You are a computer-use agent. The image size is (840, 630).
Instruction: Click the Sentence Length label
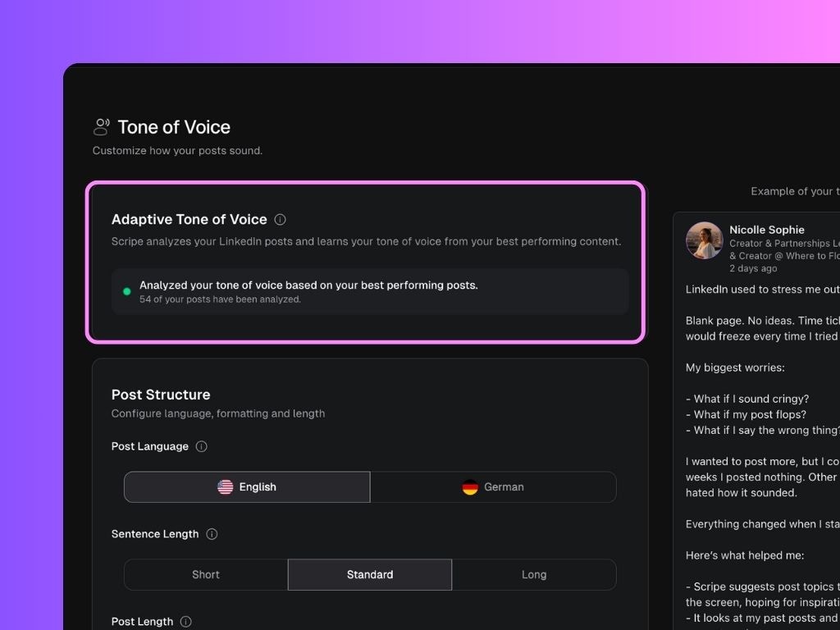[155, 534]
